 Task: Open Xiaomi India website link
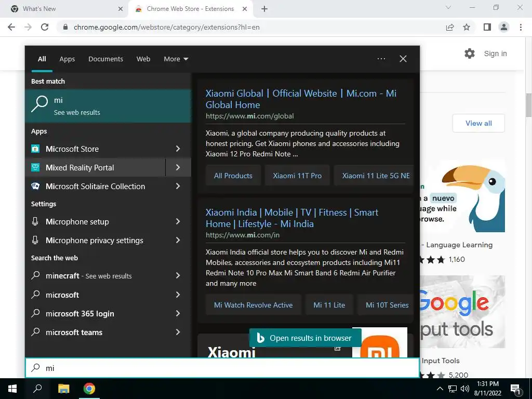coord(292,218)
